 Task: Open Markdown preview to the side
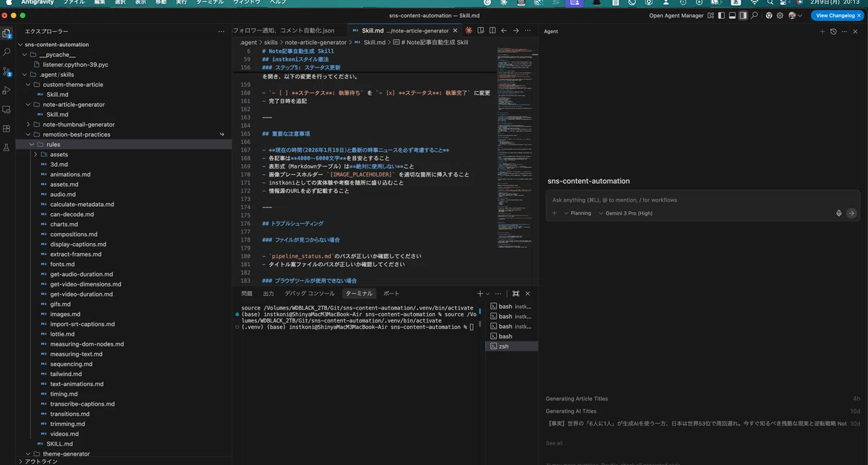481,30
